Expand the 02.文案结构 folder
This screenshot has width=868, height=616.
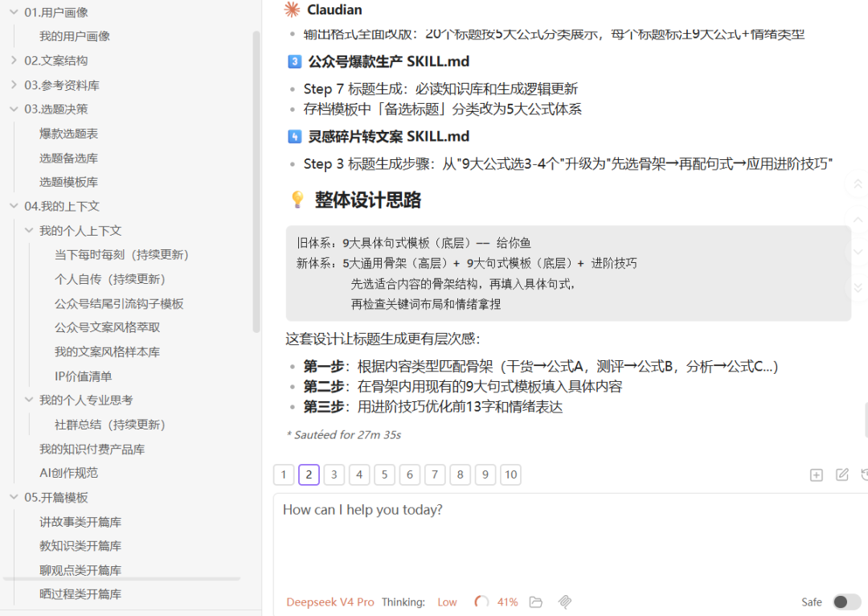14,60
